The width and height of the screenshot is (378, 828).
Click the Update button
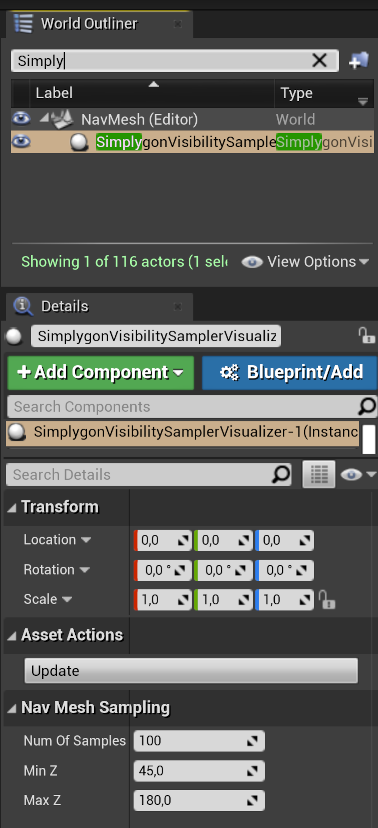coord(191,671)
